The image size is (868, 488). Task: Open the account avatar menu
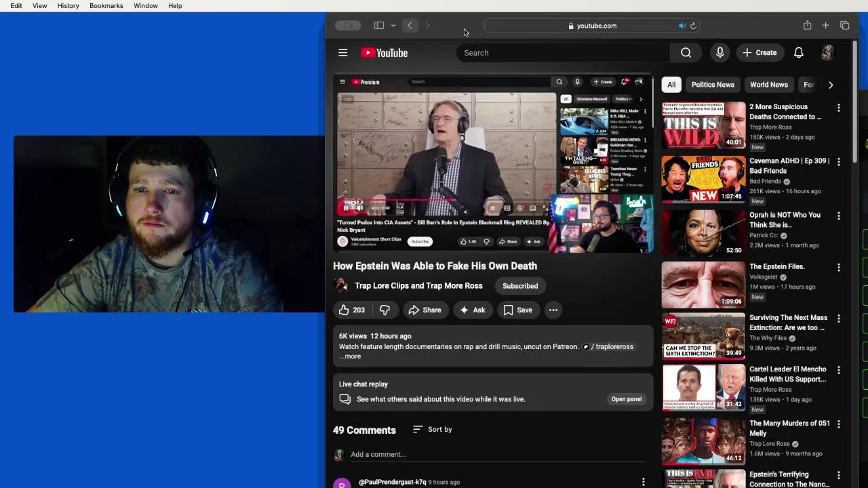[827, 53]
